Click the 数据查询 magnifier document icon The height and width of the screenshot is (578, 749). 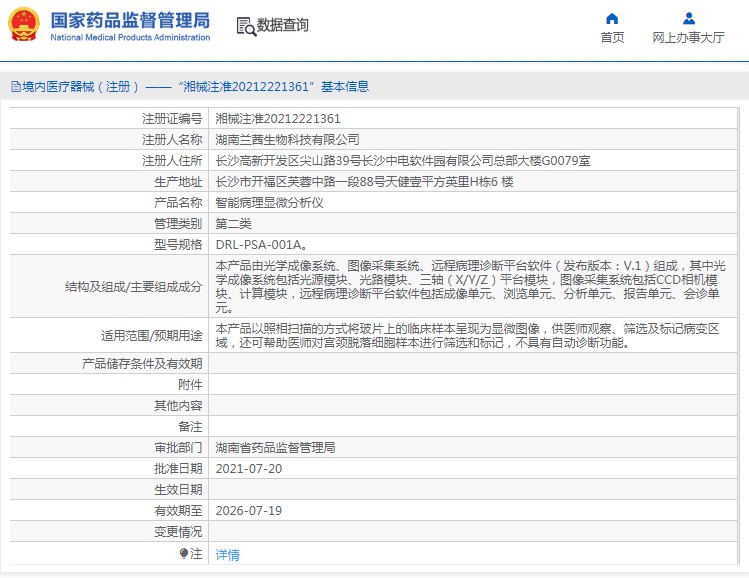click(245, 25)
